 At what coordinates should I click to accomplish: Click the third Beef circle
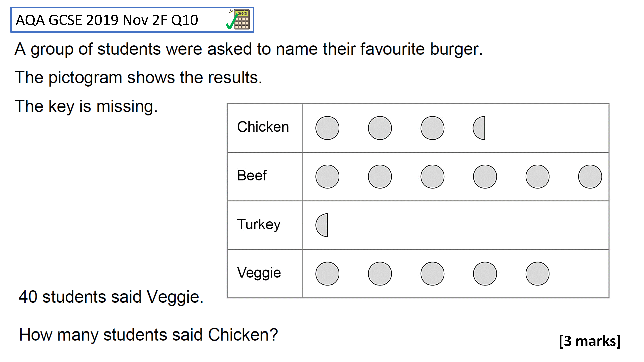pos(433,176)
